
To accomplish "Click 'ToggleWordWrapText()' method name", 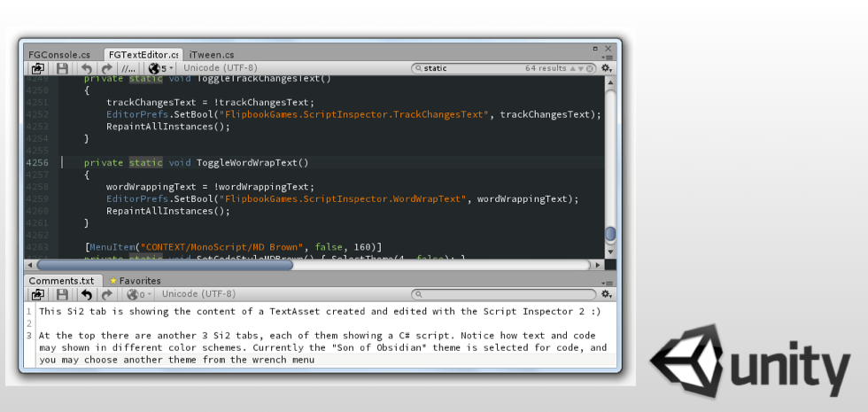I will click(x=252, y=163).
